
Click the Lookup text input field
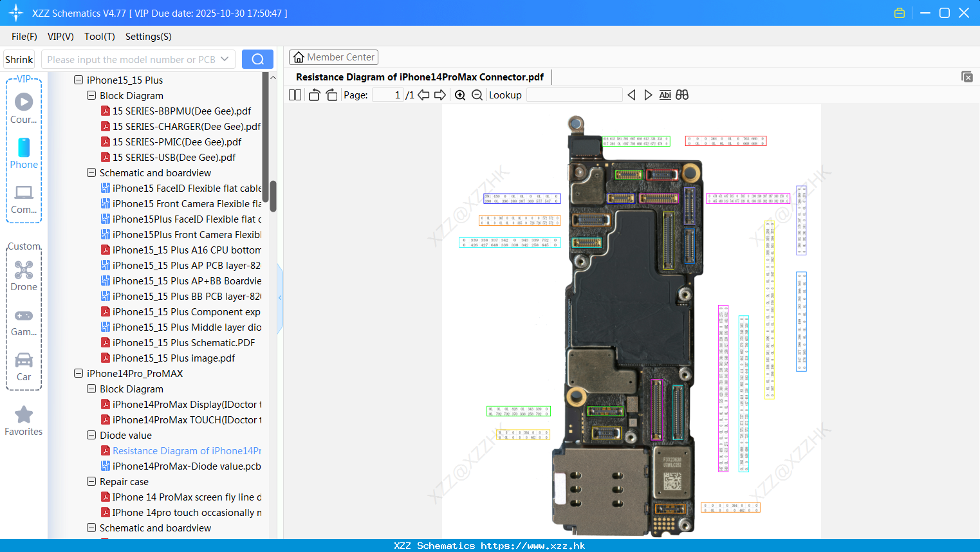click(574, 95)
